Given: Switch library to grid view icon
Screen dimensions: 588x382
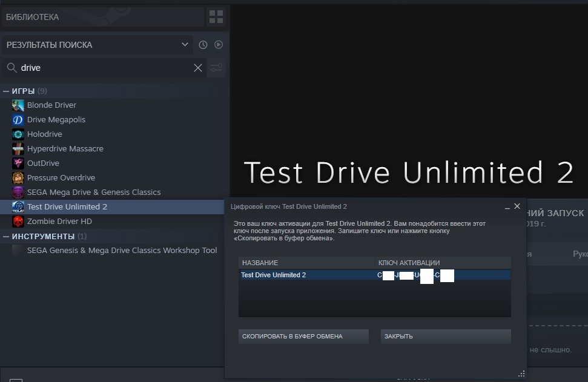Looking at the screenshot, I should point(216,17).
